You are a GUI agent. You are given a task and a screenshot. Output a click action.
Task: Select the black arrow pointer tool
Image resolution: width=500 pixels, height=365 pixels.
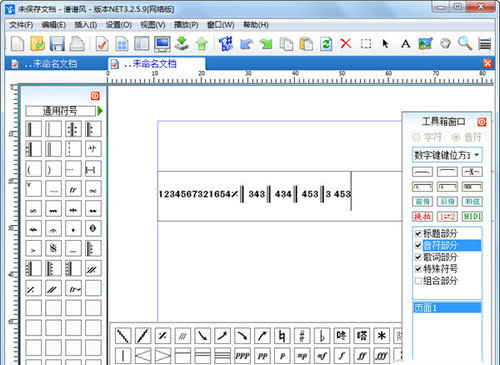coord(385,44)
